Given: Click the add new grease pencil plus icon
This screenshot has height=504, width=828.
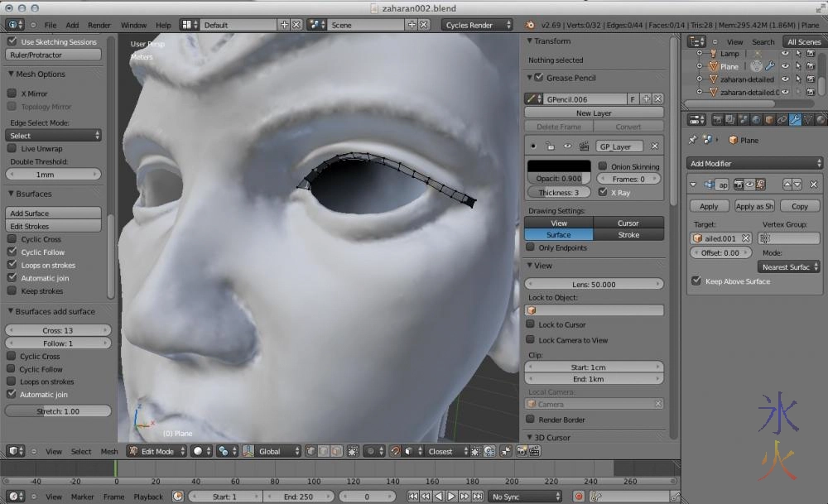Looking at the screenshot, I should [647, 99].
